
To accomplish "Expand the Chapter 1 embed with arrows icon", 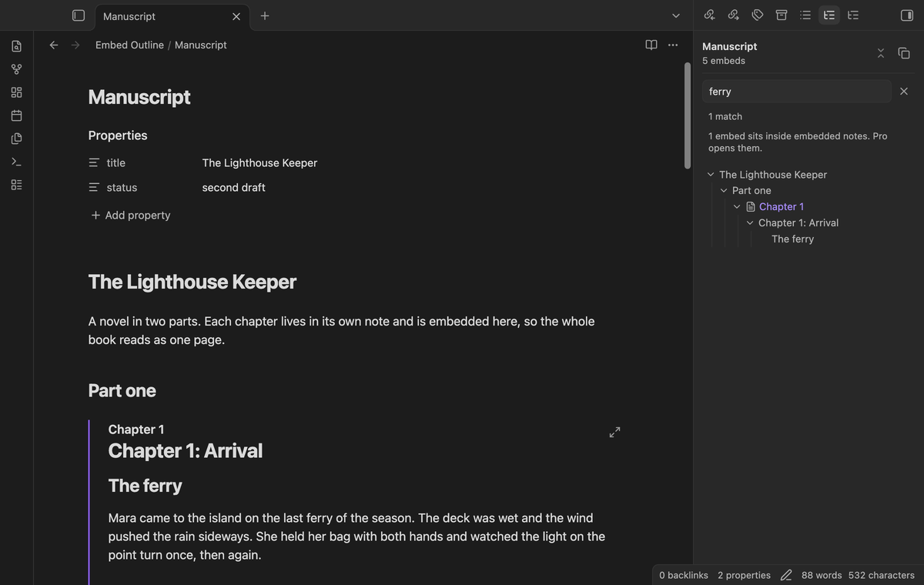I will 614,433.
